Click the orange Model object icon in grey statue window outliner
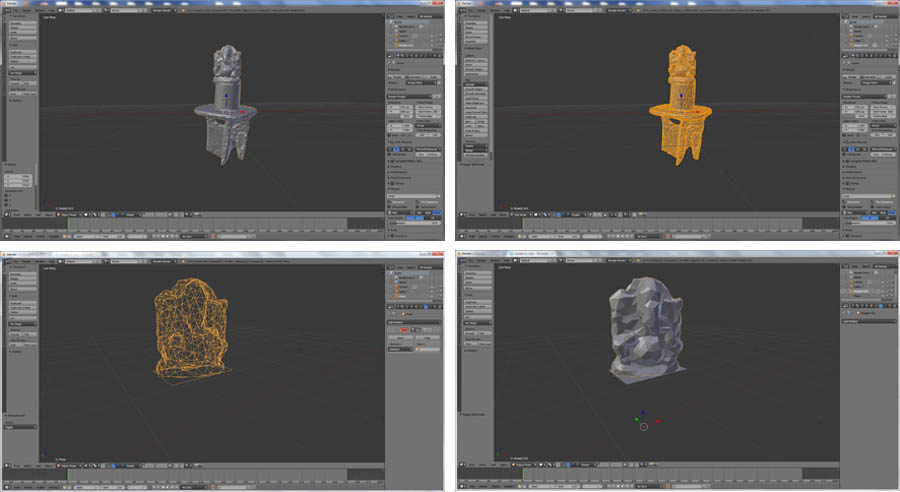 pyautogui.click(x=397, y=45)
